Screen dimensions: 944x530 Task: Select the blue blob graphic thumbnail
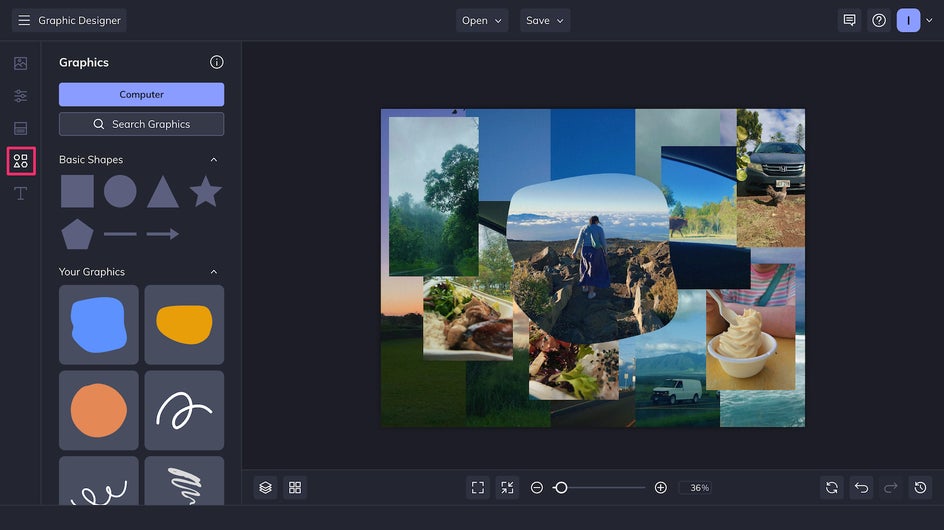tap(99, 325)
